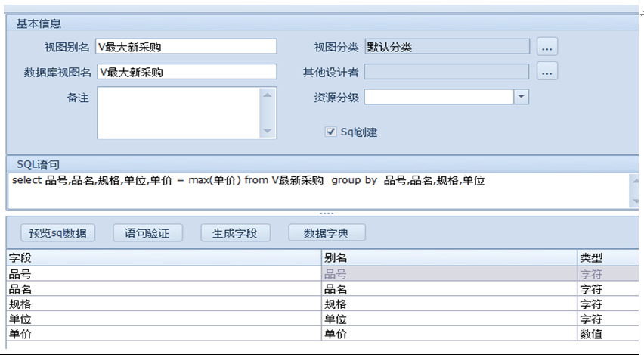
Task: Click the 语句验证 button
Action: [x=147, y=232]
